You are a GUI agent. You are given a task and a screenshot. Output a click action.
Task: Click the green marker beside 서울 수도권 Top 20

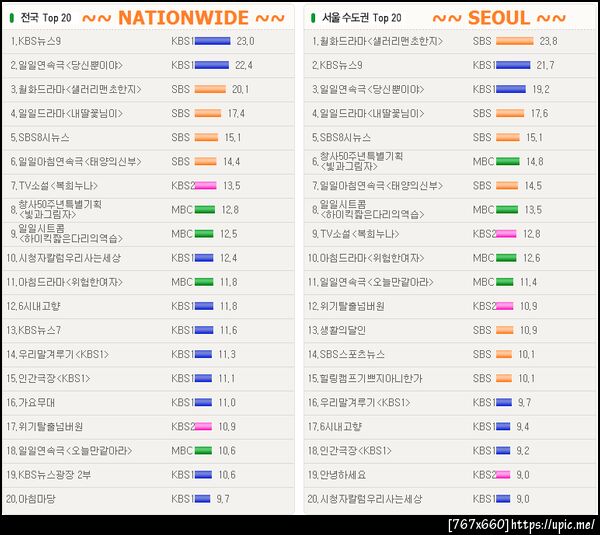pyautogui.click(x=313, y=18)
